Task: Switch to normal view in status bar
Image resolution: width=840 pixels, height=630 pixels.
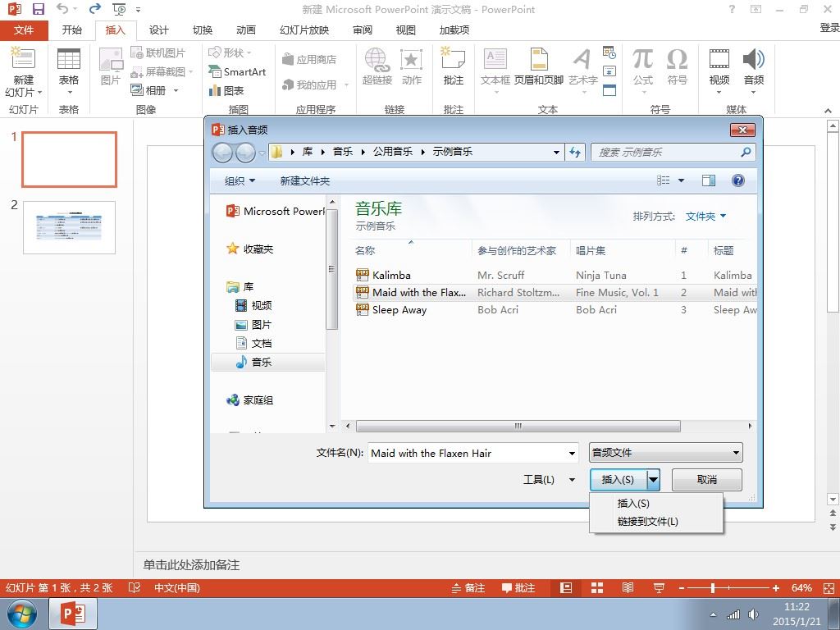Action: (566, 587)
